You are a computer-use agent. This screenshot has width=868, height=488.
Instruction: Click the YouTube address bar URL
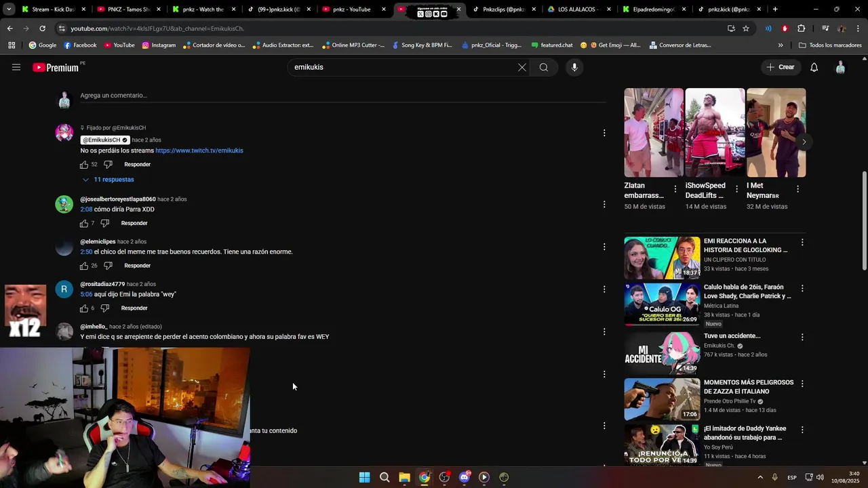coord(157,28)
